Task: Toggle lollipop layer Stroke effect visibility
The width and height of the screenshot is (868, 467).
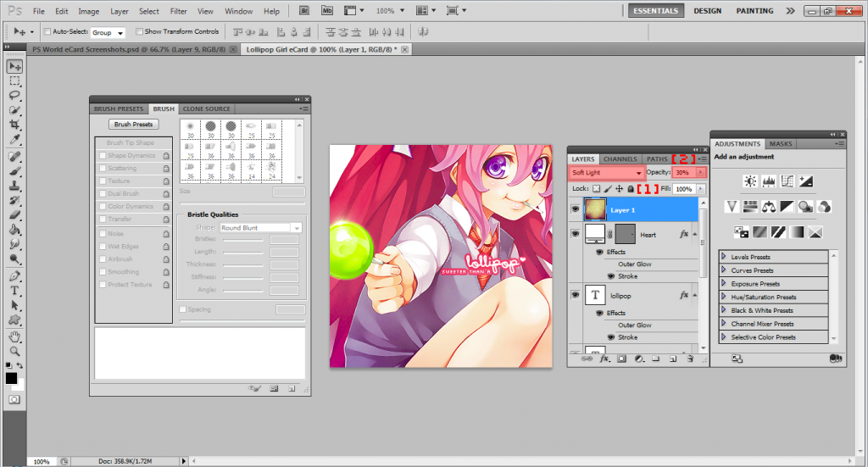Action: coord(611,337)
